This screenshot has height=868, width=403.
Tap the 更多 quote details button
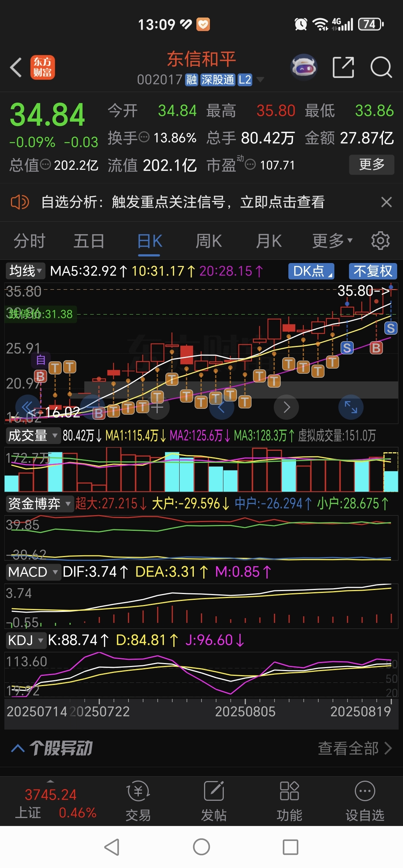pos(372,164)
